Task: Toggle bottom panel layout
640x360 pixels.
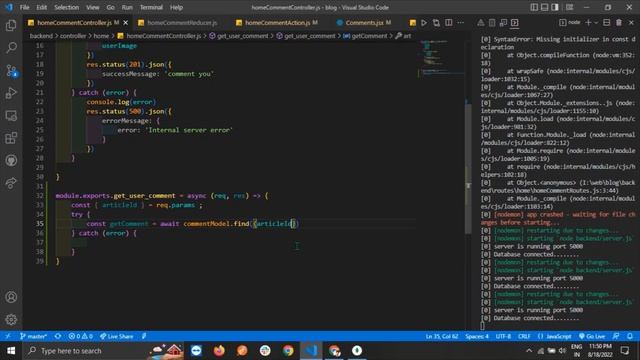Action: 544,7
